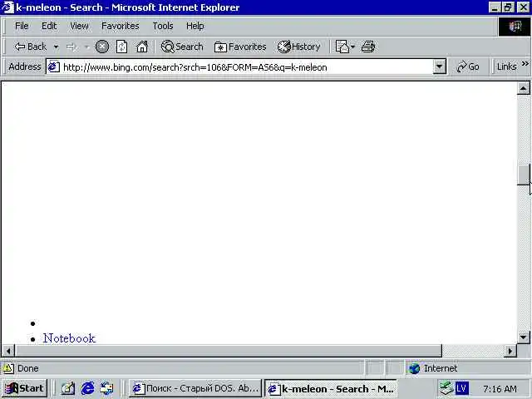Click the Done status text

pyautogui.click(x=27, y=368)
